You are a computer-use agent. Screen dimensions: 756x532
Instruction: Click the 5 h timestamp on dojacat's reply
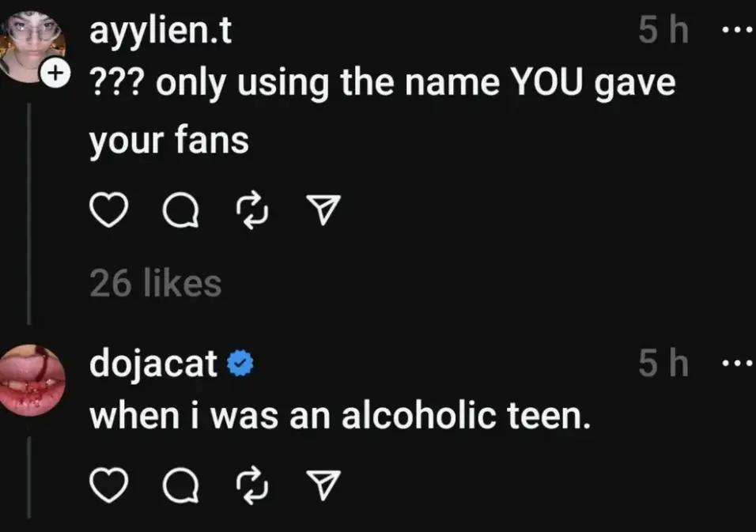pos(663,364)
